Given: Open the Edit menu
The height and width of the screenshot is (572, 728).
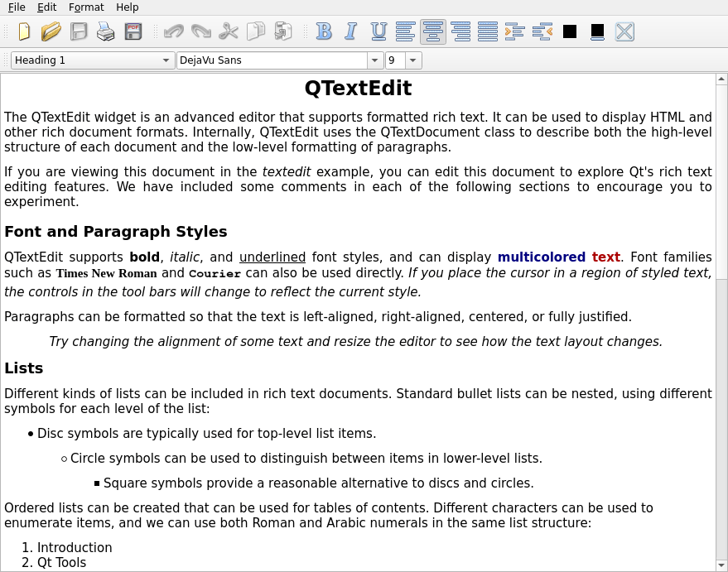Looking at the screenshot, I should point(46,7).
